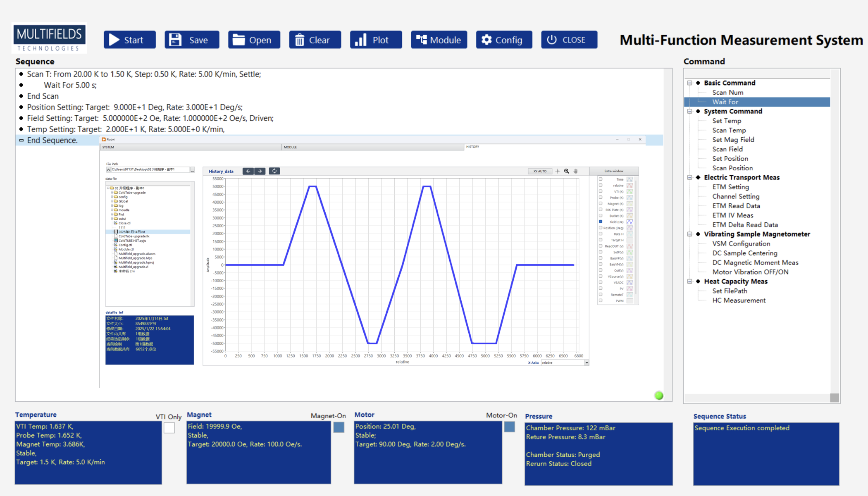868x496 pixels.
Task: Enable the VTI (K) trace checkbox
Action: pos(601,191)
